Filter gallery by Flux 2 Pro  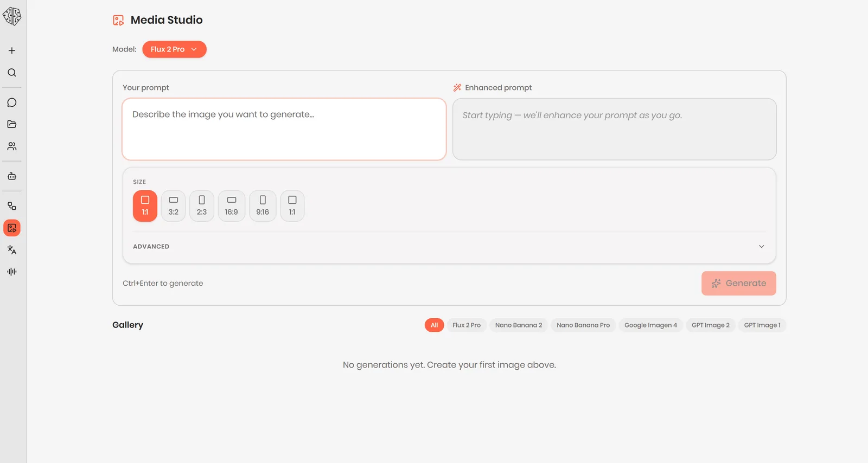467,325
